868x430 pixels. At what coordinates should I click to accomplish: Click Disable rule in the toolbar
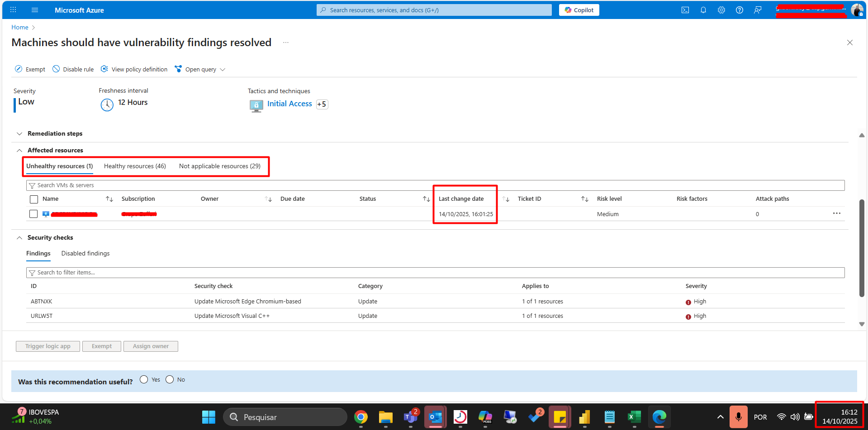coord(73,69)
